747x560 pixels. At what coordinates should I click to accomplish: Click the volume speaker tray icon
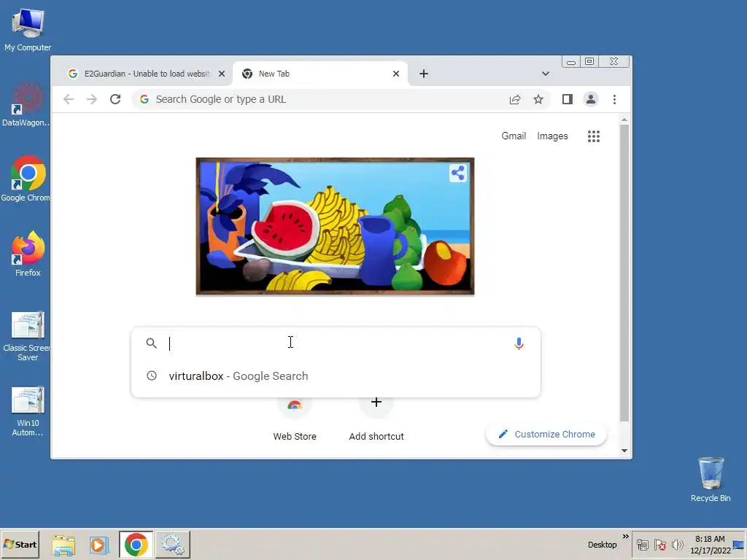pyautogui.click(x=678, y=544)
